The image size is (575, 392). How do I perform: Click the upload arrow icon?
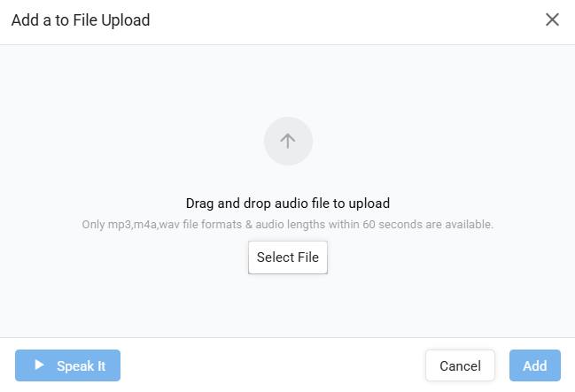coord(288,141)
